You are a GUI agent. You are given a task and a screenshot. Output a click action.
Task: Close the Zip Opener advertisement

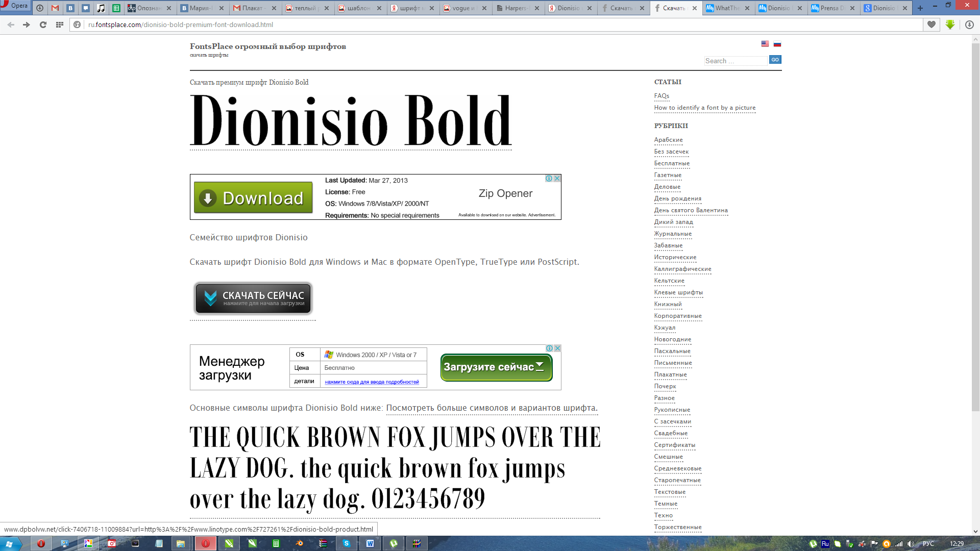[557, 178]
